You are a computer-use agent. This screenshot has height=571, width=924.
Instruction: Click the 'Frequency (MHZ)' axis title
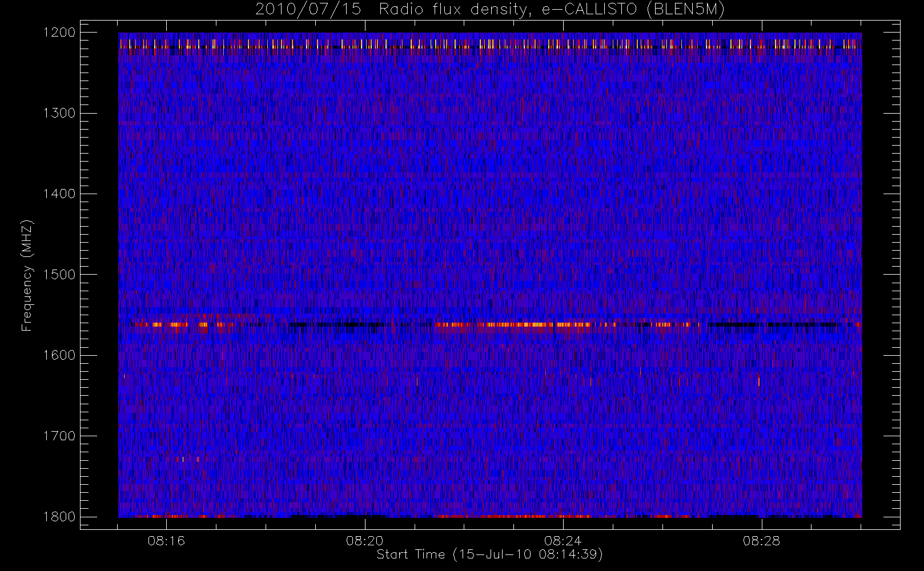[x=27, y=275]
